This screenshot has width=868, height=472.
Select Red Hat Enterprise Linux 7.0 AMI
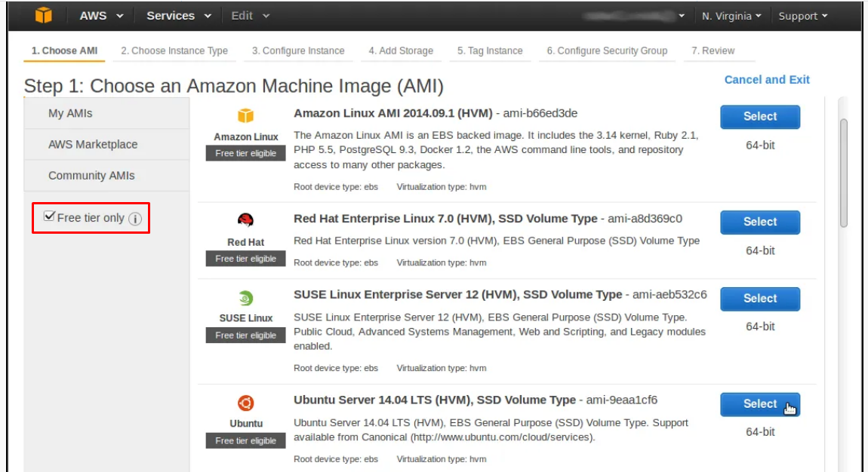760,222
